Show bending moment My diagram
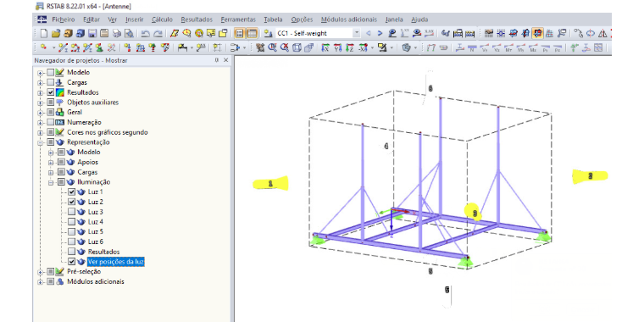Screen dimensions: 644x322 click(x=521, y=47)
